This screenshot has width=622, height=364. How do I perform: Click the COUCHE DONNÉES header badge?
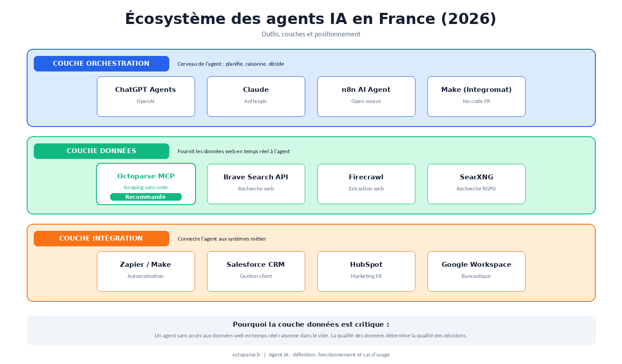click(x=101, y=151)
